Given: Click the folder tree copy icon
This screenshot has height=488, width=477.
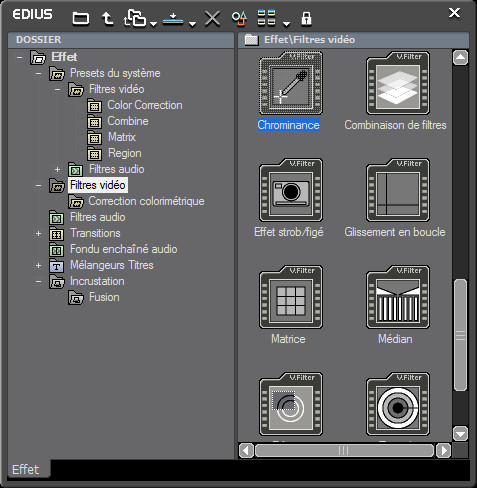Looking at the screenshot, I should click(135, 18).
